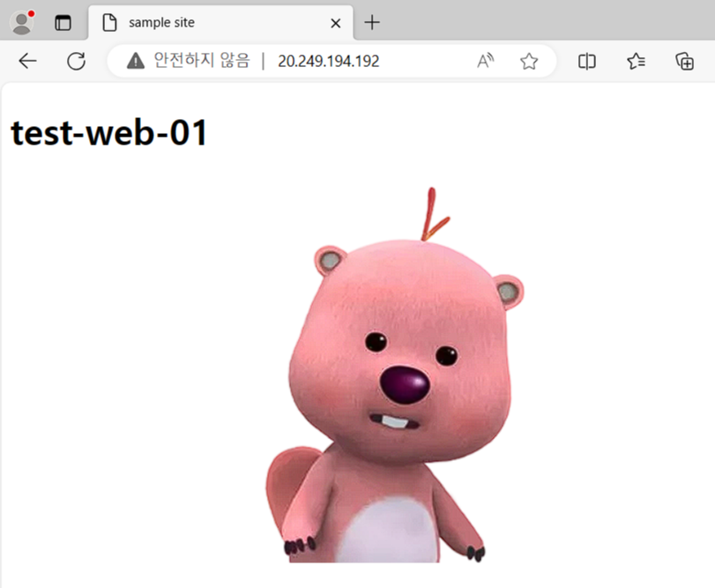Open the browser profile avatar
Screen dimensions: 715x588
click(22, 22)
